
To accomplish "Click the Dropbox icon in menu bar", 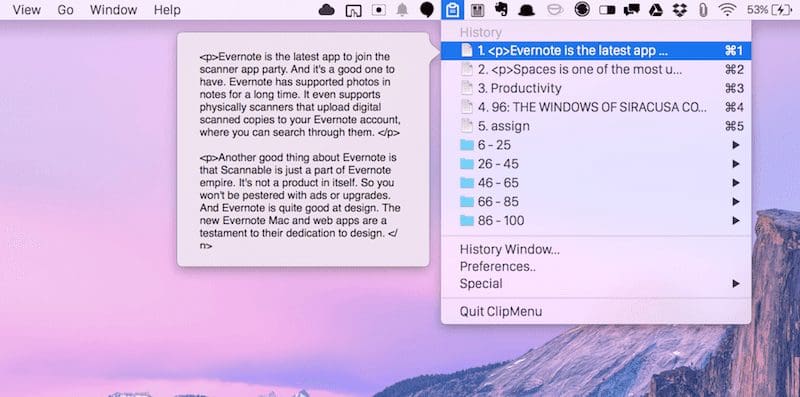I will [680, 10].
